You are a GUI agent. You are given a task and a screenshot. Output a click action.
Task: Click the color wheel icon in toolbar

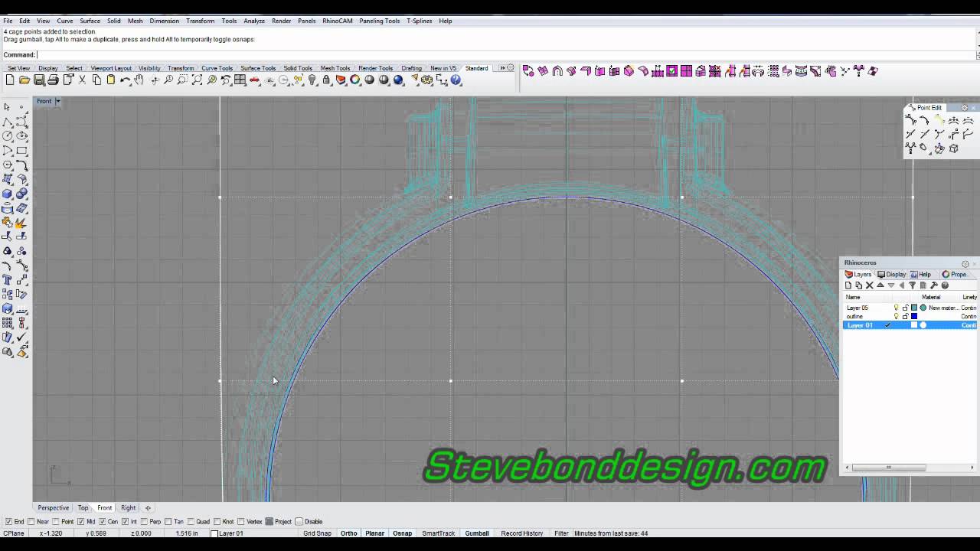[355, 80]
